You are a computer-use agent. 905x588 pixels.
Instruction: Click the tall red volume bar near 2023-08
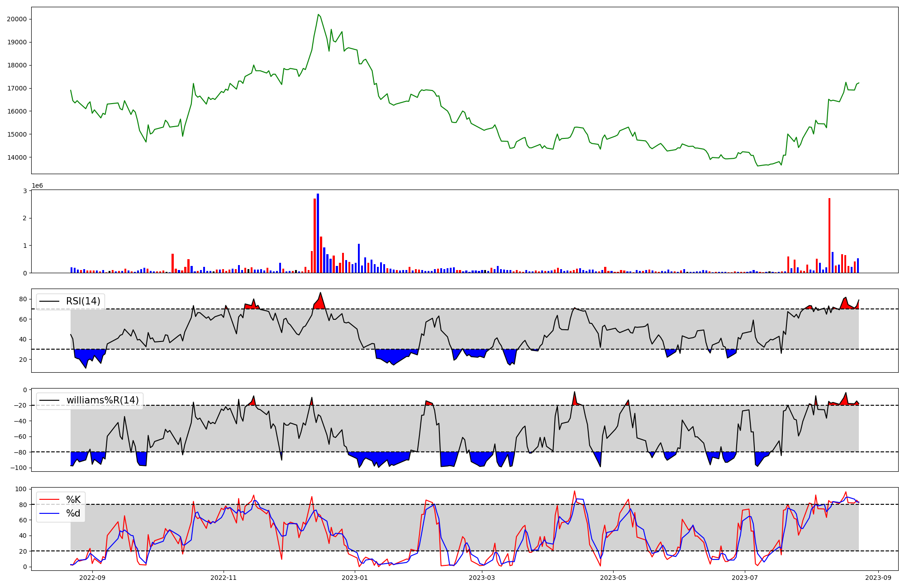pyautogui.click(x=829, y=235)
